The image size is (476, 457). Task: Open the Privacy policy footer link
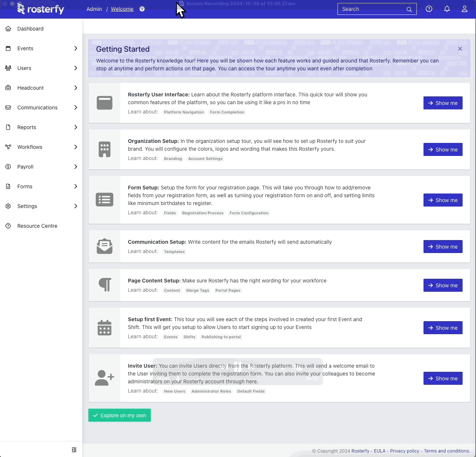[404, 451]
